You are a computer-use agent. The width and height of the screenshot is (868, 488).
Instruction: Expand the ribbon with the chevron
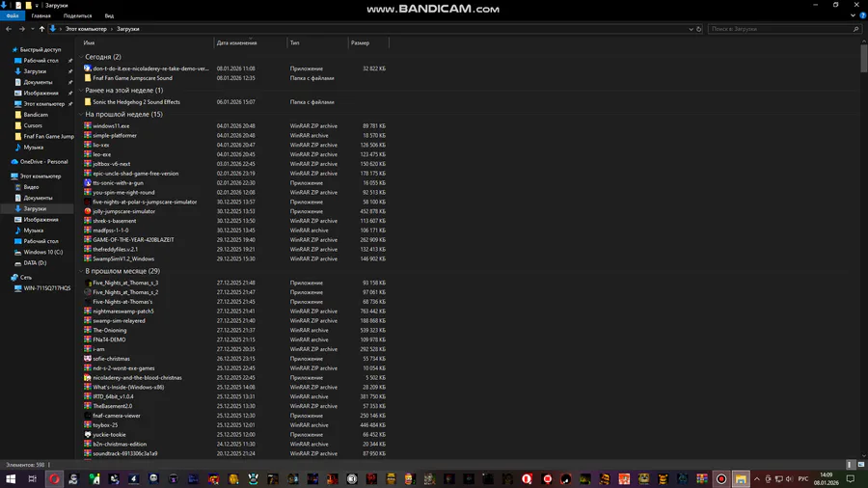[x=854, y=15]
